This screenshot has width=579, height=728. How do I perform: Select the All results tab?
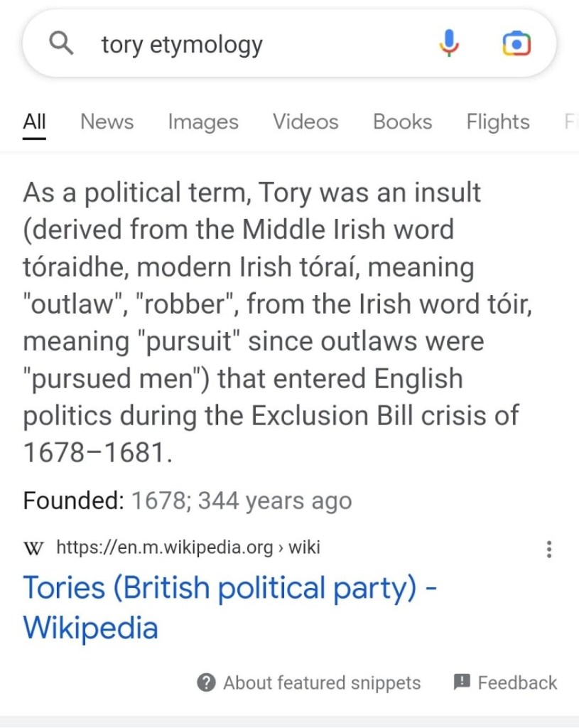pyautogui.click(x=34, y=122)
